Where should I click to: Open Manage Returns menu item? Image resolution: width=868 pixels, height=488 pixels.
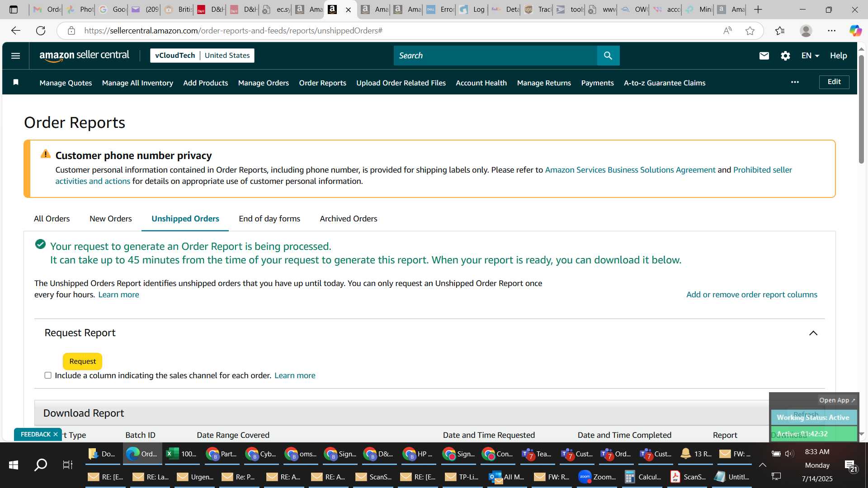tap(544, 83)
